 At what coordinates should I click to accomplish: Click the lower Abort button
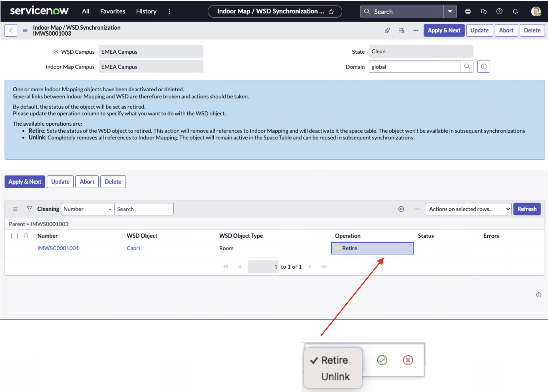pos(87,182)
